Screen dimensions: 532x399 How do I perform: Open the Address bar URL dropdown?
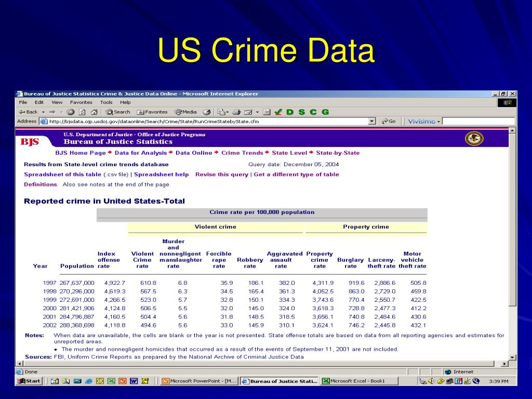pyautogui.click(x=372, y=121)
